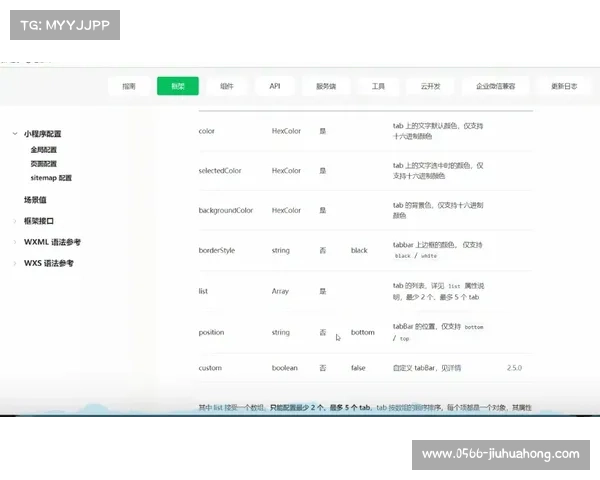Click the selectedColor row description

pos(438,171)
